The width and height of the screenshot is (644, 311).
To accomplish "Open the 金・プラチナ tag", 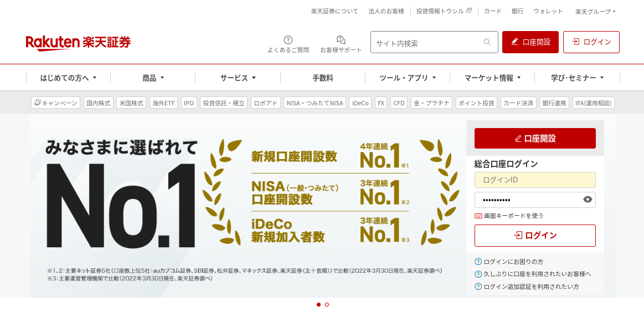I will pos(432,103).
